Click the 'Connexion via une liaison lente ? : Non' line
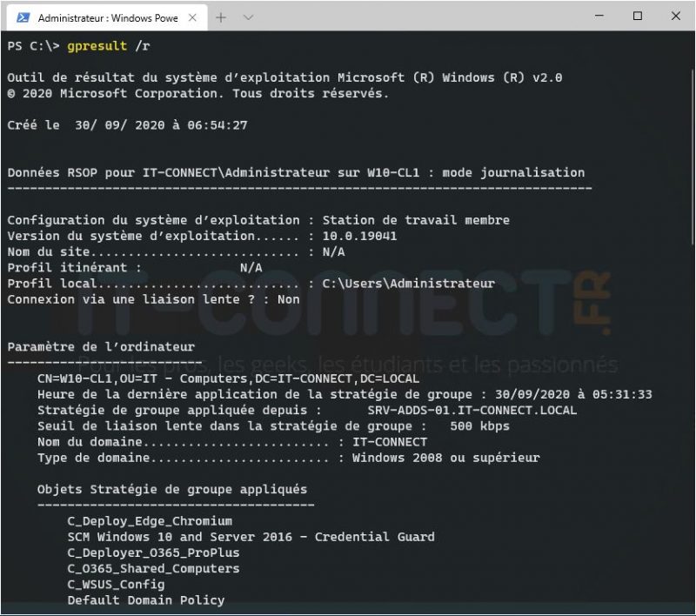This screenshot has width=696, height=616. click(x=154, y=299)
